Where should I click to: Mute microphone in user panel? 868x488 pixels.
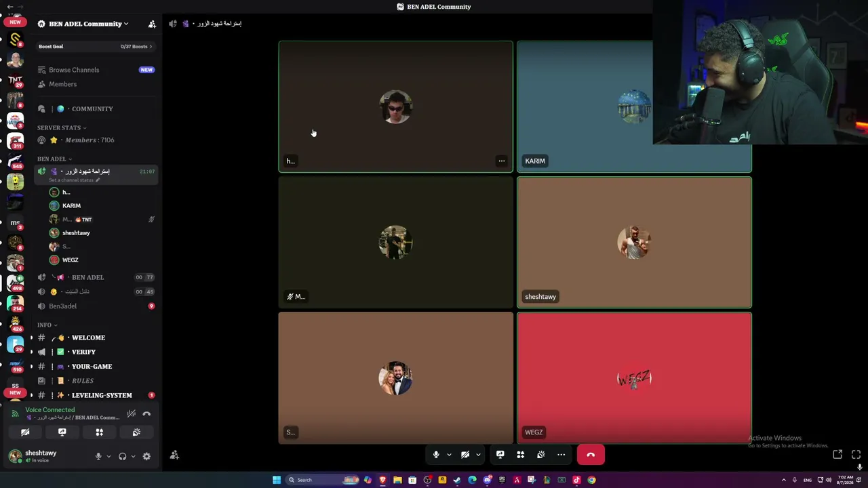[98, 456]
